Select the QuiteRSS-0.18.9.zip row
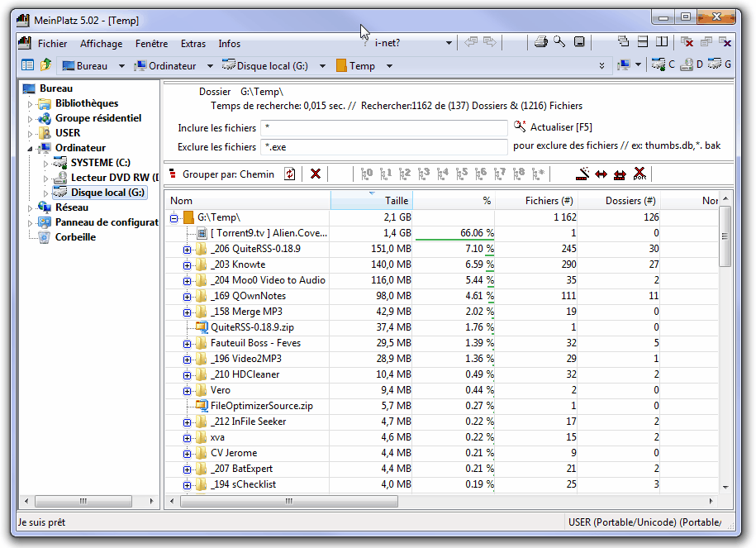The height and width of the screenshot is (548, 756). [441, 327]
